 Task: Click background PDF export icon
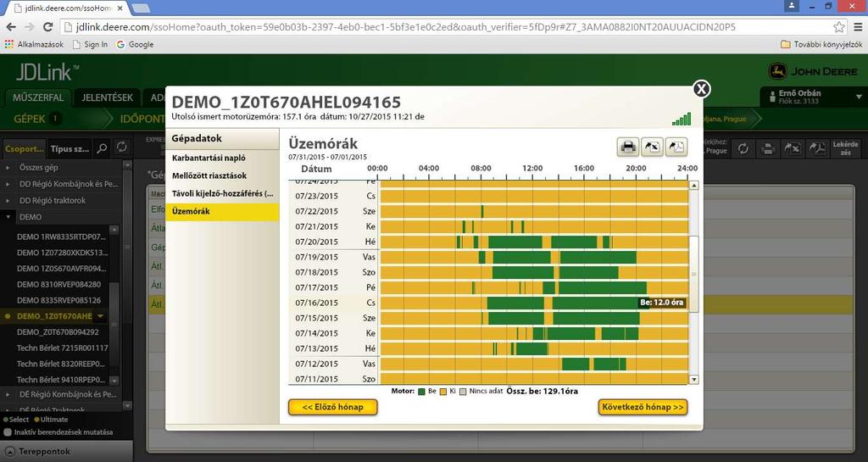(x=818, y=148)
